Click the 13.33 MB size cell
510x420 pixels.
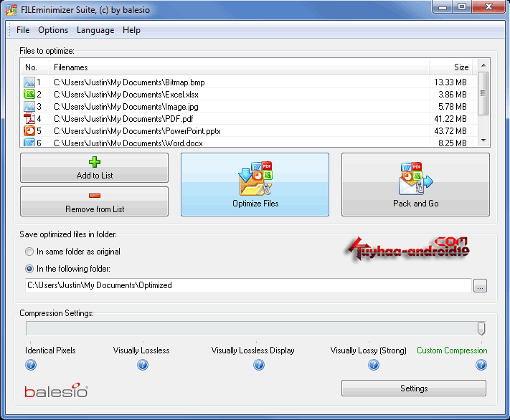click(450, 82)
